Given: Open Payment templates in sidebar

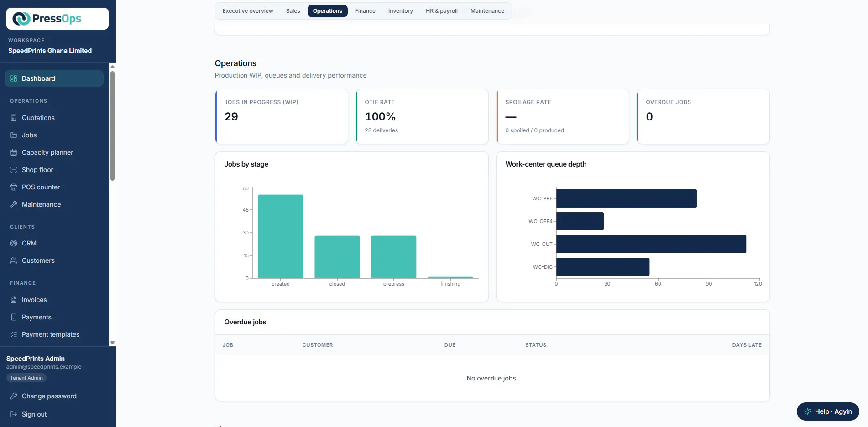Looking at the screenshot, I should click(54, 334).
